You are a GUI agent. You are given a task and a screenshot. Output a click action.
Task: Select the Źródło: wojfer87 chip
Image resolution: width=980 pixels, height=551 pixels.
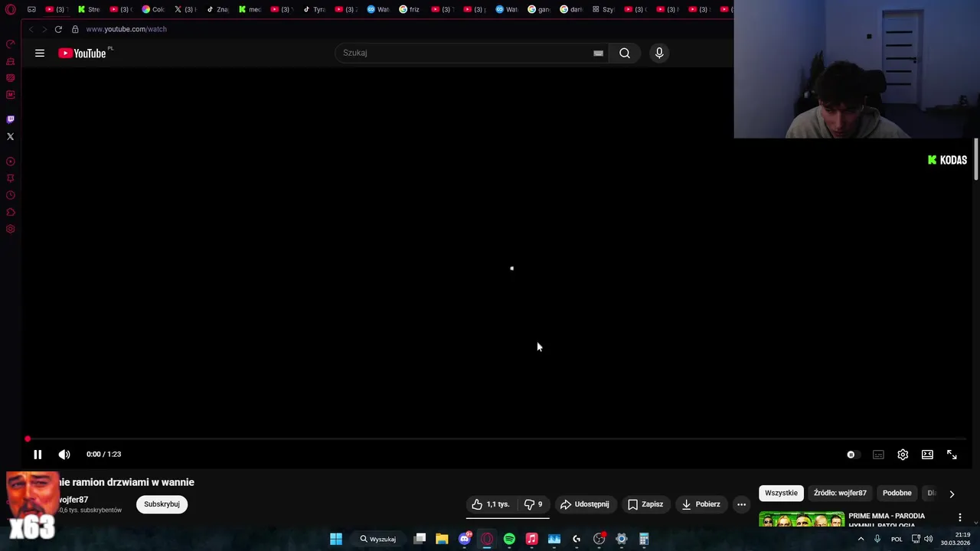pos(840,493)
